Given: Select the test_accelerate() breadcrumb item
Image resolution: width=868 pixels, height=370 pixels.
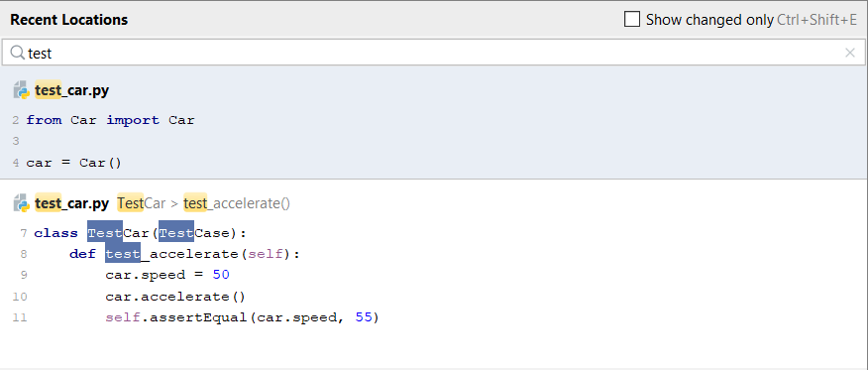Looking at the screenshot, I should click(x=237, y=203).
